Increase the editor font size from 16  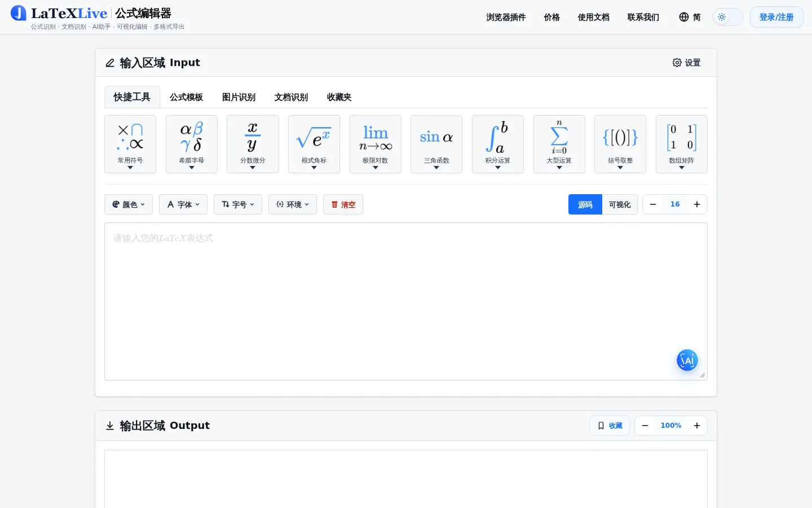tap(697, 204)
